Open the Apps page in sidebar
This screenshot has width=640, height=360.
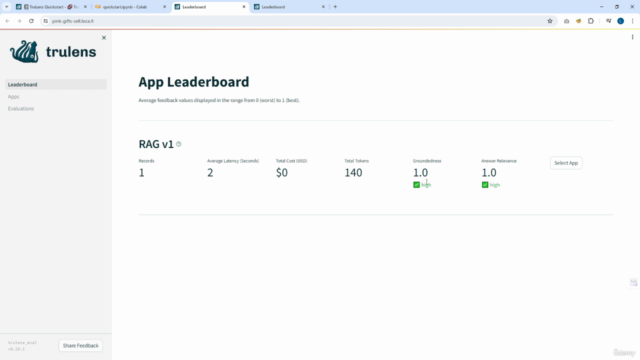(x=13, y=97)
